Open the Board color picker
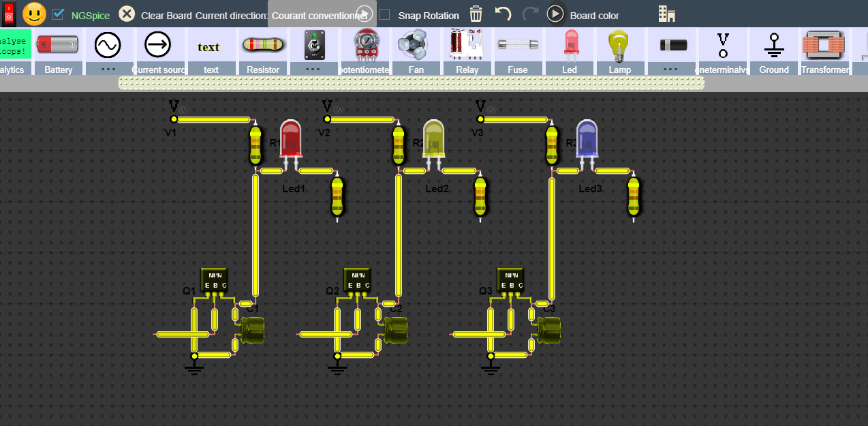This screenshot has height=426, width=868. pos(595,13)
